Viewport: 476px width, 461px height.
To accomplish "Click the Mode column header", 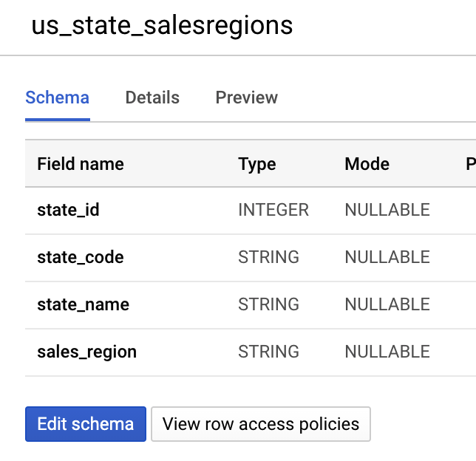I will [367, 164].
